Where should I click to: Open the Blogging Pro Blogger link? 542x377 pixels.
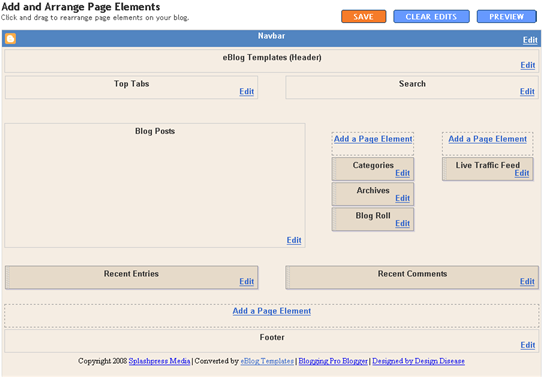333,361
